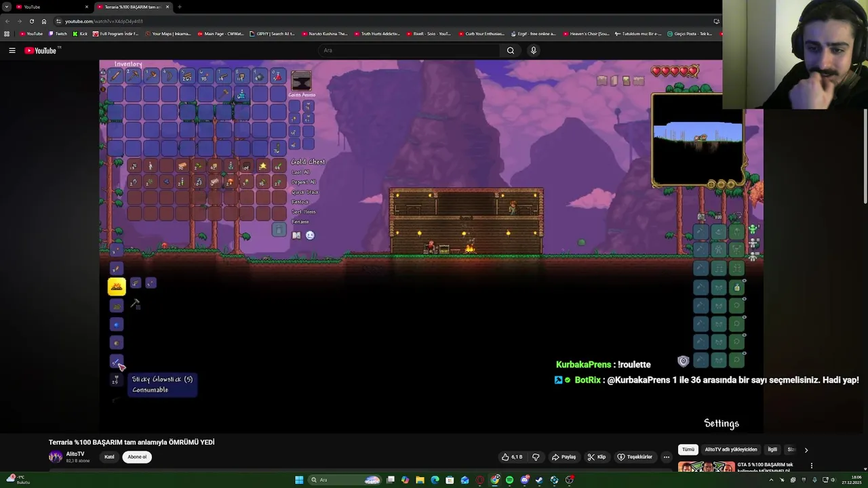The height and width of the screenshot is (488, 868).
Task: Show more filter chips with right arrow
Action: (806, 450)
